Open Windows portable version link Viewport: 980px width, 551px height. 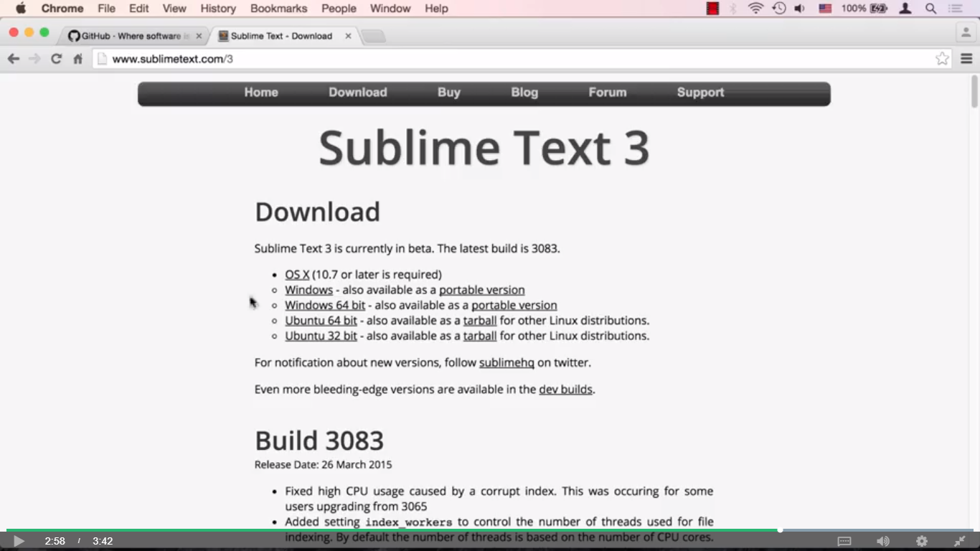482,290
